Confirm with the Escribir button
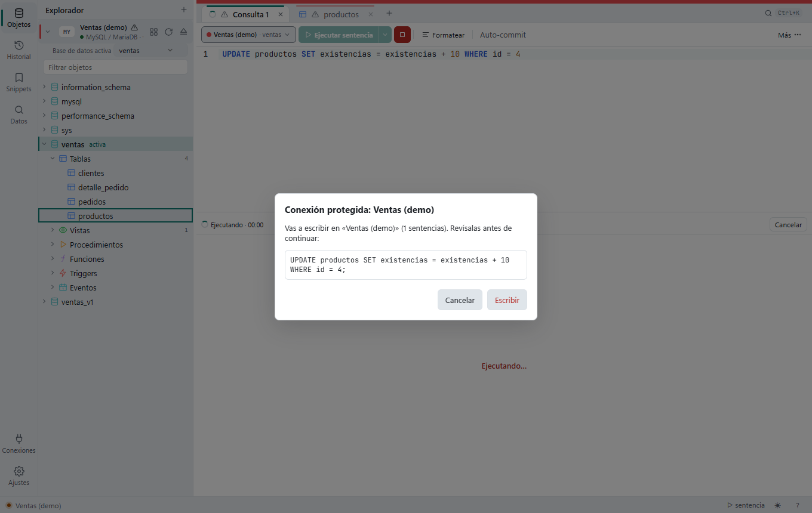812x513 pixels. [507, 300]
